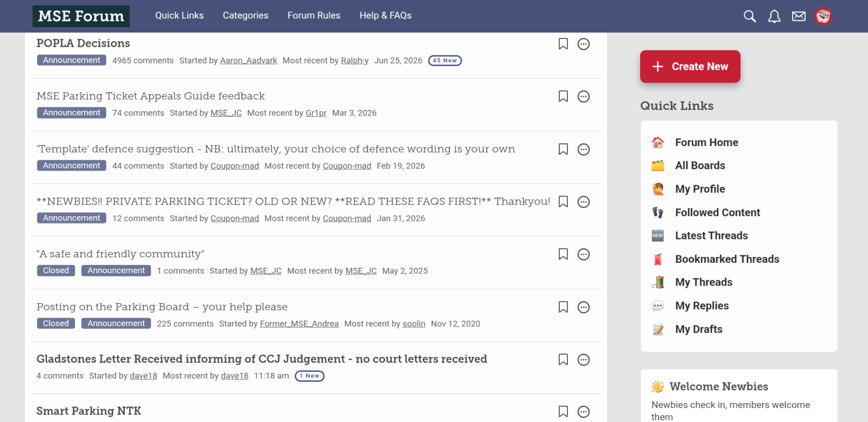Open My Profile quick link
The image size is (868, 422).
pos(700,189)
